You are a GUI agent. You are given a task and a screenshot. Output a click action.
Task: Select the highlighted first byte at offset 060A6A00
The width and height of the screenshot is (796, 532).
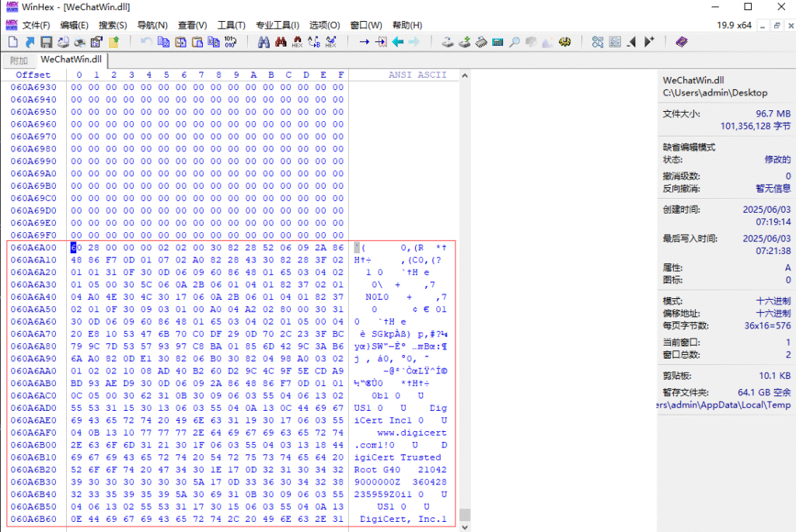coord(76,248)
